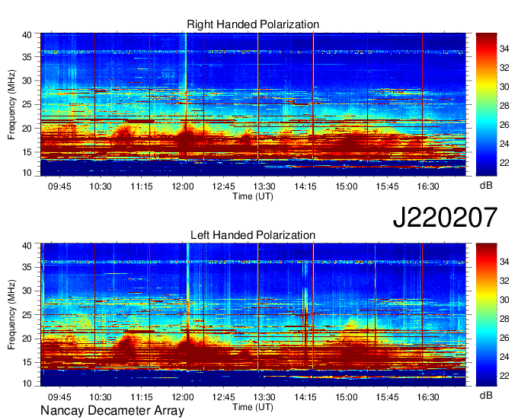Click 35 MHz tick on left-handed plot

pyautogui.click(x=27, y=267)
